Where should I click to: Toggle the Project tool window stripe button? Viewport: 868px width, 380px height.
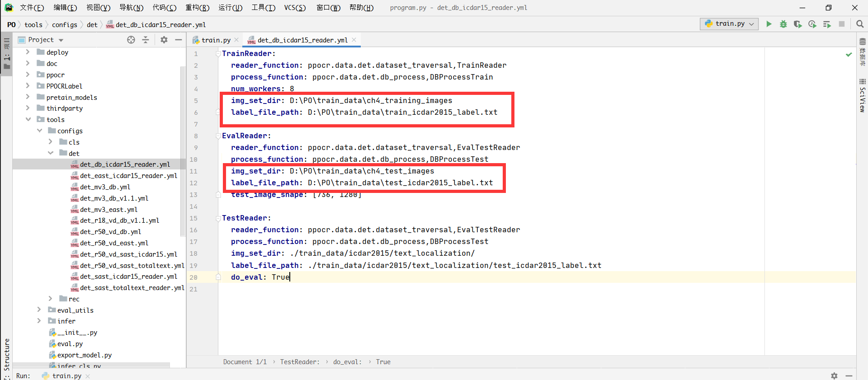coord(6,54)
